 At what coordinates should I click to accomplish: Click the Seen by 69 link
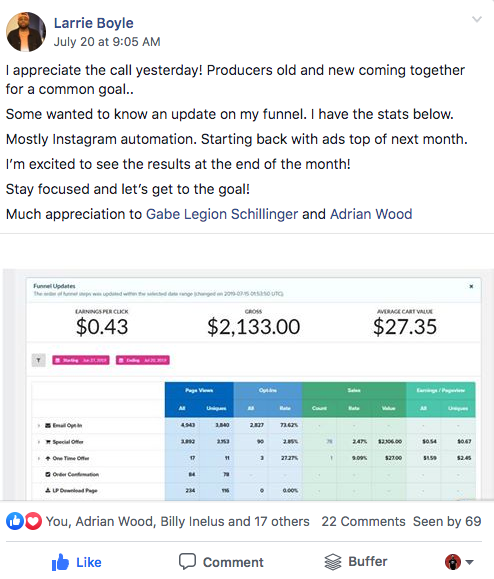[x=447, y=521]
